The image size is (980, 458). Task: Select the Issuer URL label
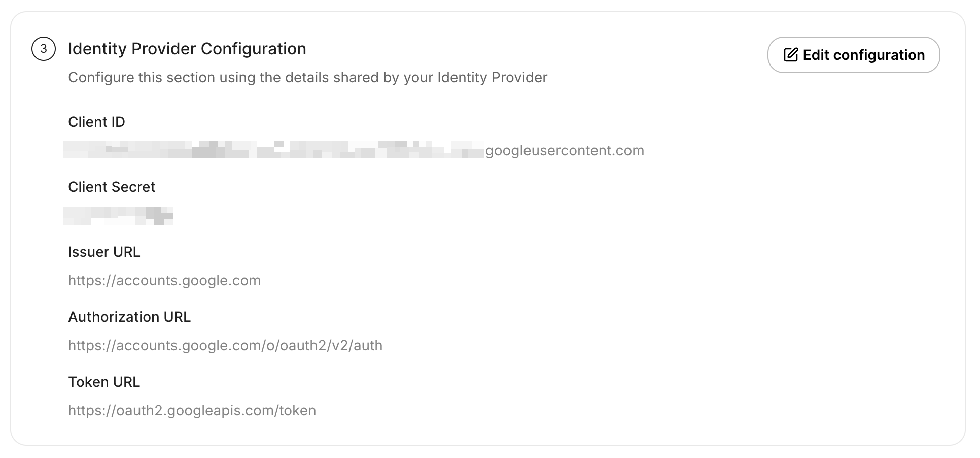104,252
